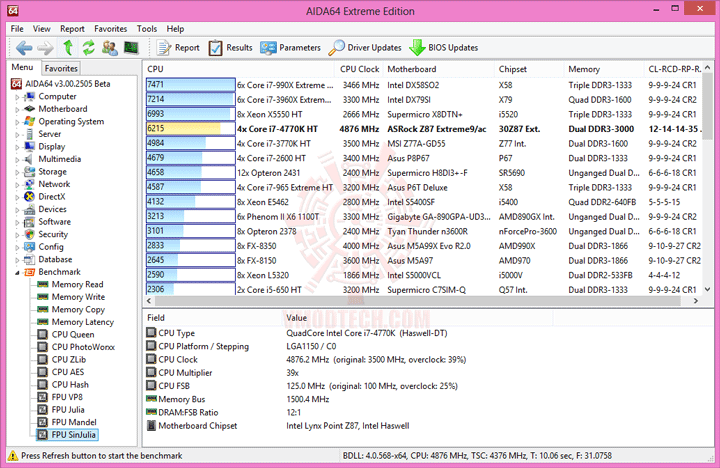
Task: Click the results list horizontal scrollbar
Action: coord(417,301)
